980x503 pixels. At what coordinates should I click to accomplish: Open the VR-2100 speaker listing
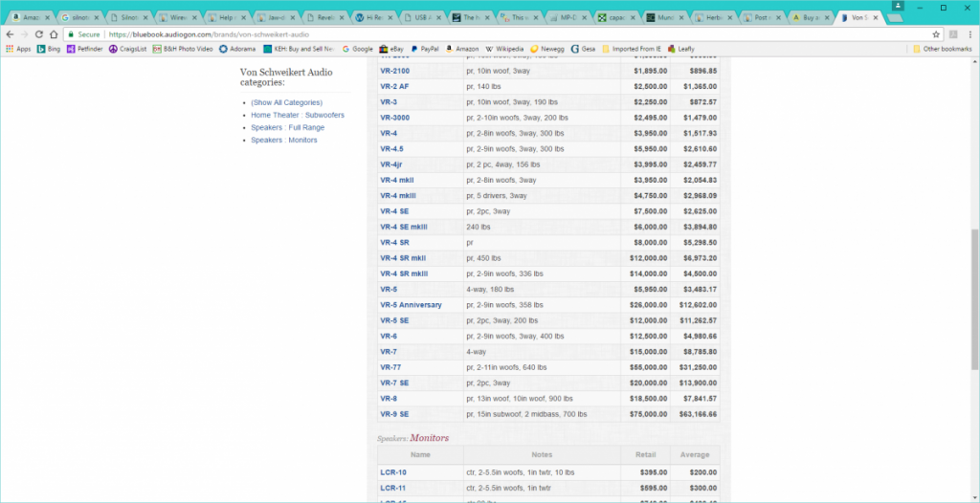(x=394, y=71)
